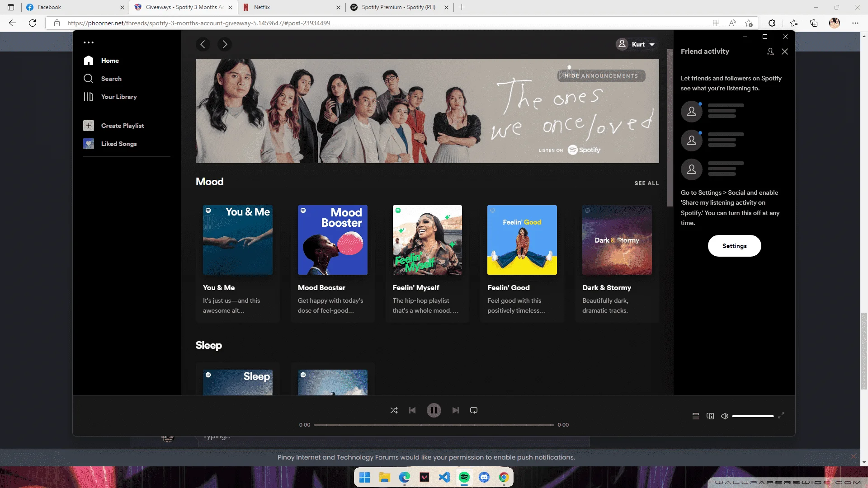Close the Giveaways browser tab

(231, 7)
